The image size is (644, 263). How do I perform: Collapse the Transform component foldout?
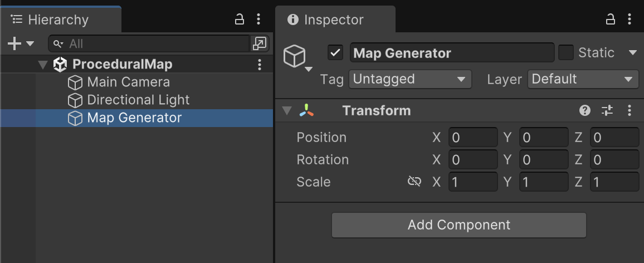[x=287, y=110]
